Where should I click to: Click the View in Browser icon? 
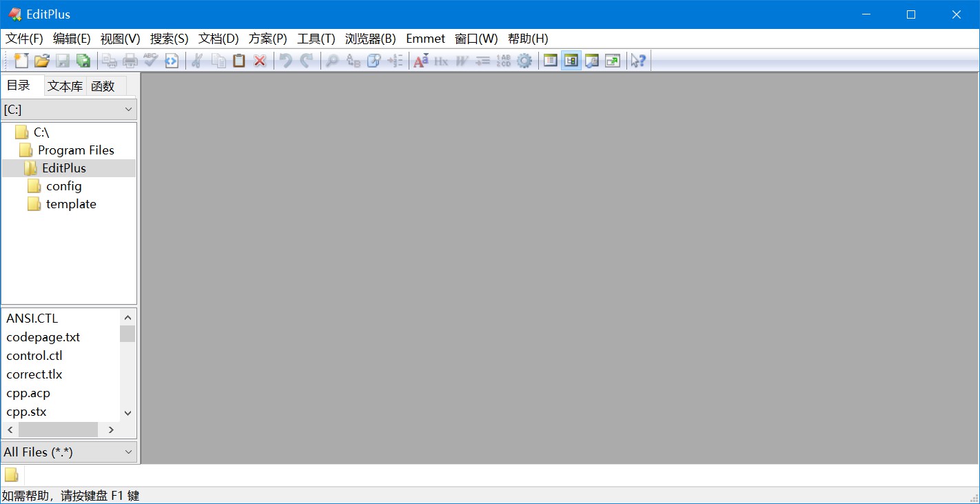pyautogui.click(x=171, y=61)
